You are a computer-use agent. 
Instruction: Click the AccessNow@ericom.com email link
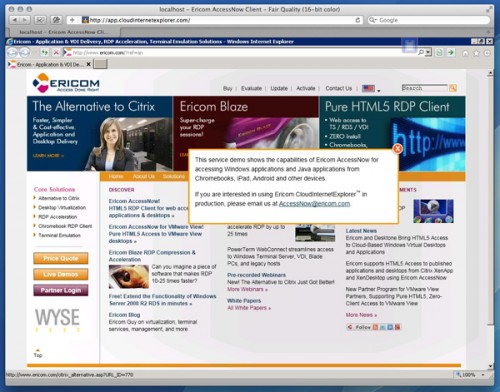click(x=314, y=203)
